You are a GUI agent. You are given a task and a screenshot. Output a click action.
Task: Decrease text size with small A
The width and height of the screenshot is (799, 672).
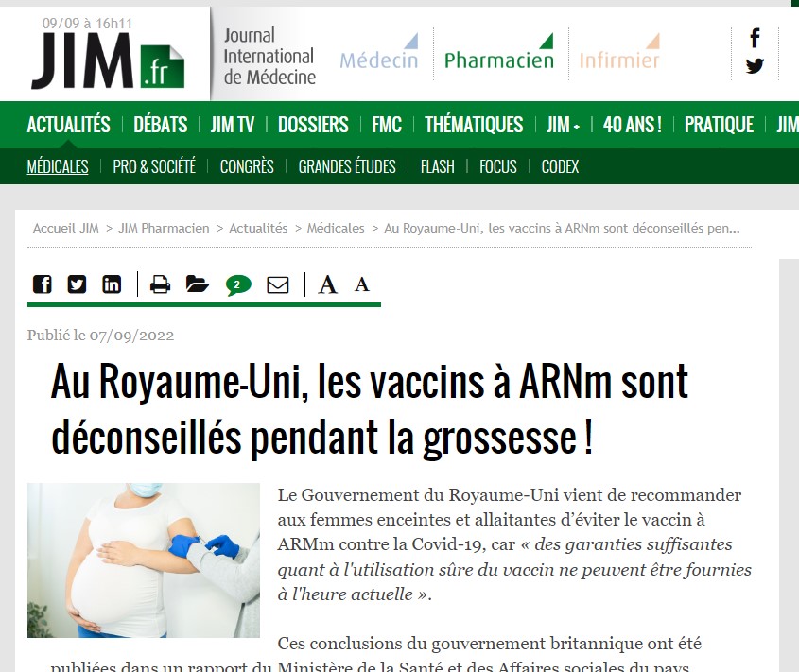pyautogui.click(x=362, y=284)
